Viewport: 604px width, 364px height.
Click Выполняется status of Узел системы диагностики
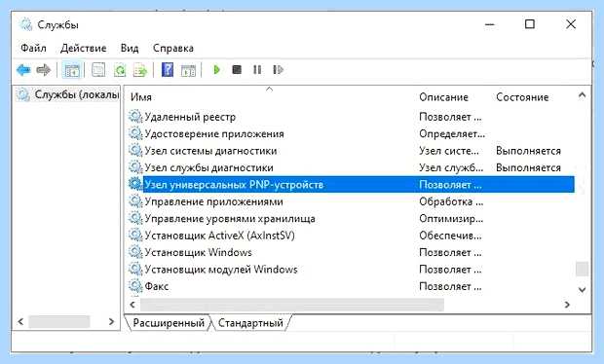click(528, 151)
